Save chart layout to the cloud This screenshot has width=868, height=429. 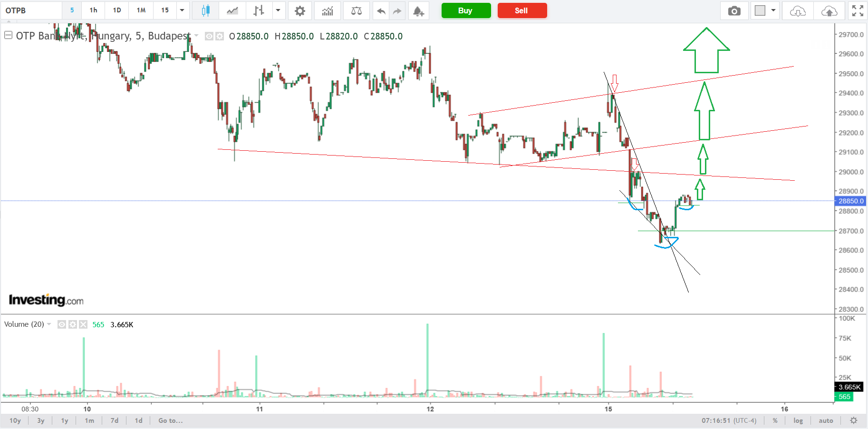click(829, 10)
